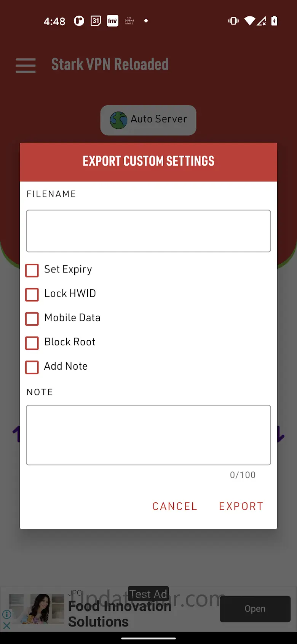
Task: Tap the ad info icon
Action: click(7, 614)
